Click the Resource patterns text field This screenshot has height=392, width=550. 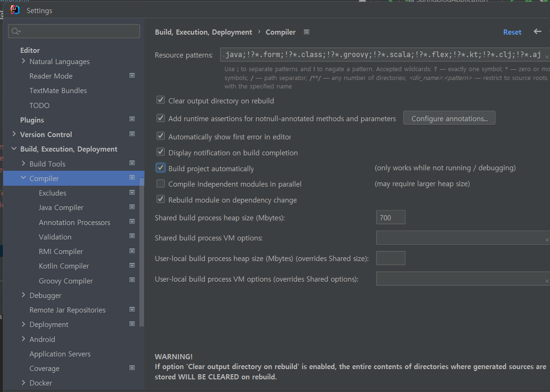click(x=385, y=55)
